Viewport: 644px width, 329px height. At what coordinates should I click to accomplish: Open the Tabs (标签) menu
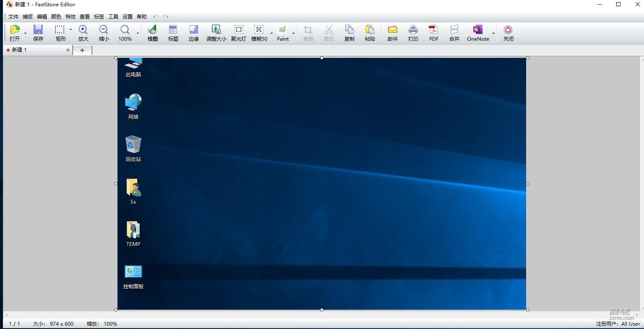pos(99,17)
